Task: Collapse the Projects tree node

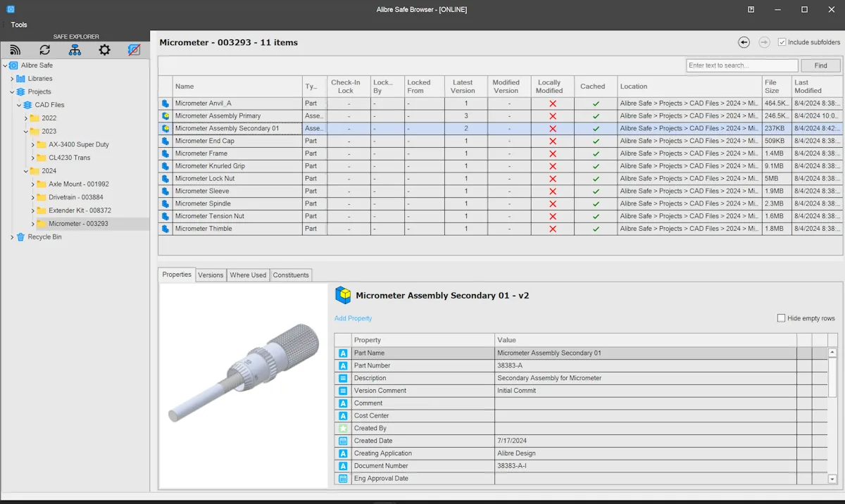Action: click(x=12, y=92)
